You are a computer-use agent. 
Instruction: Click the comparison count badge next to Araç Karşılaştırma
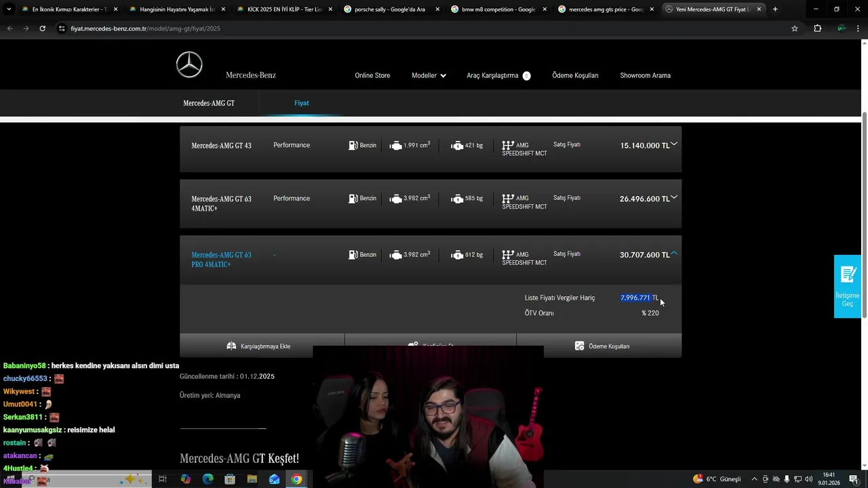tap(526, 76)
